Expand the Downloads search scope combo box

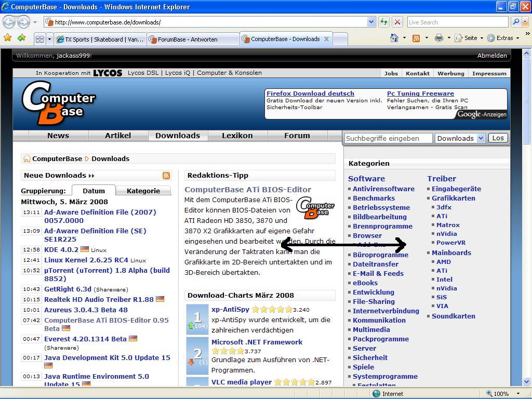pos(481,138)
